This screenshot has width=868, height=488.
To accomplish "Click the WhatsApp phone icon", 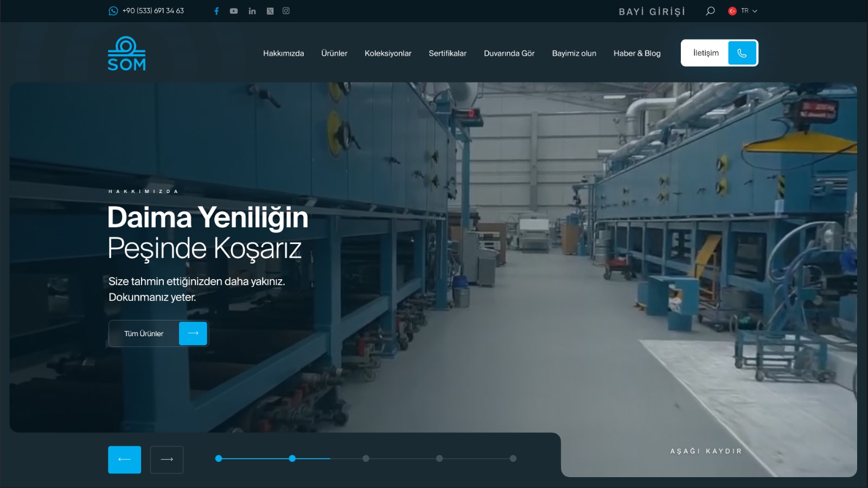I will tap(113, 11).
